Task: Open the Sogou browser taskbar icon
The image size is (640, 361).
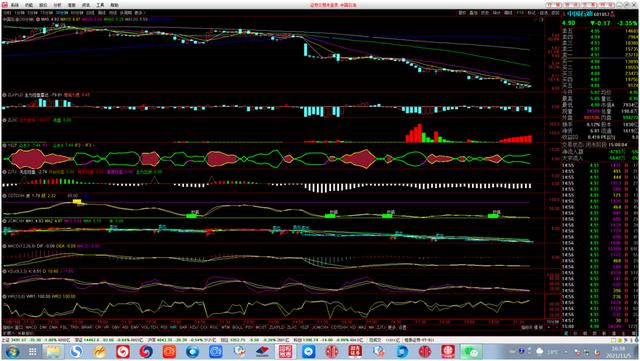Action: coord(76,351)
